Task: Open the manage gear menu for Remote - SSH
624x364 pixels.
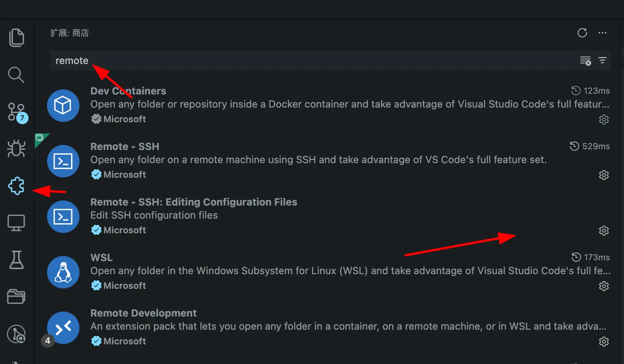Action: tap(604, 175)
